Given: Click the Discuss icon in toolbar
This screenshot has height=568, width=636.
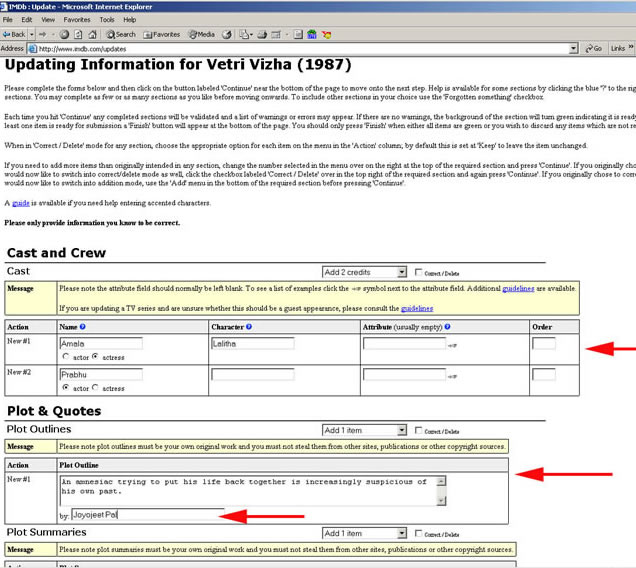Looking at the screenshot, I should (298, 34).
